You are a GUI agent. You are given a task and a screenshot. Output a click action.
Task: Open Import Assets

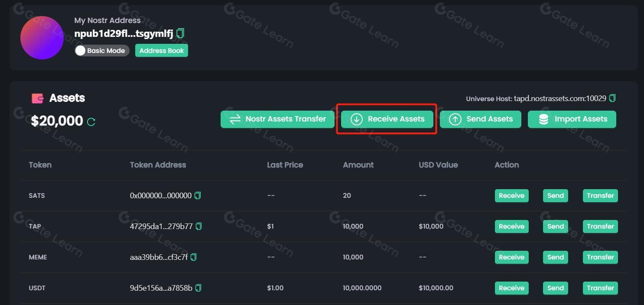coord(572,119)
